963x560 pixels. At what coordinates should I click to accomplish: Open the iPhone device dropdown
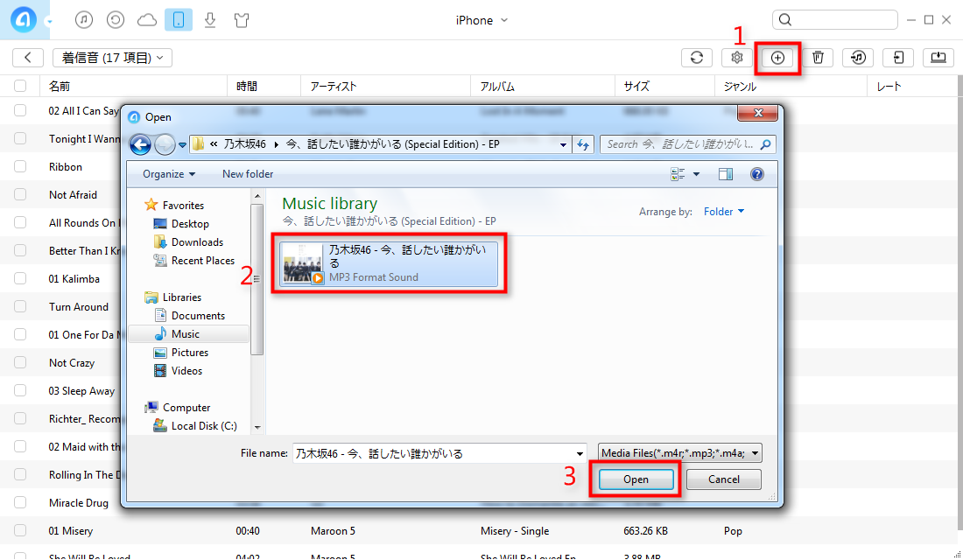pyautogui.click(x=481, y=20)
